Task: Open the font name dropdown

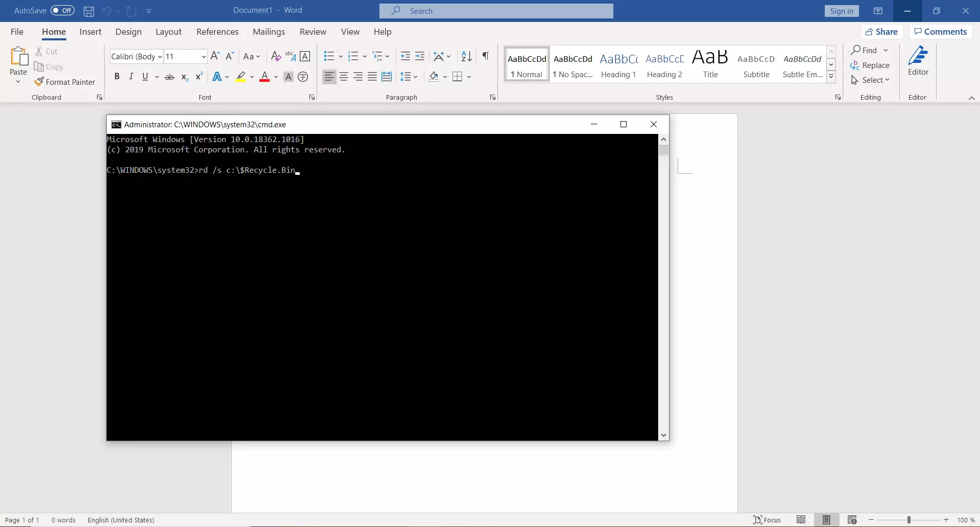Action: click(160, 57)
